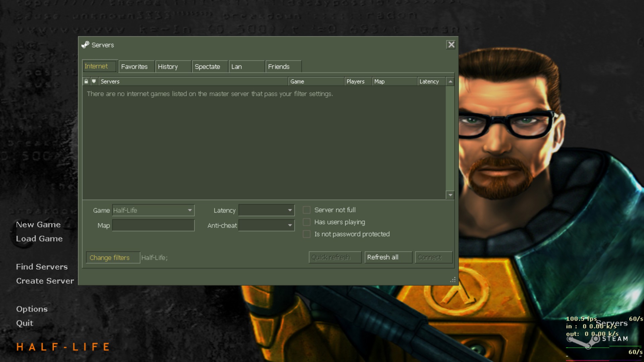644x362 pixels.
Task: Click Refresh all servers button
Action: [x=388, y=257]
